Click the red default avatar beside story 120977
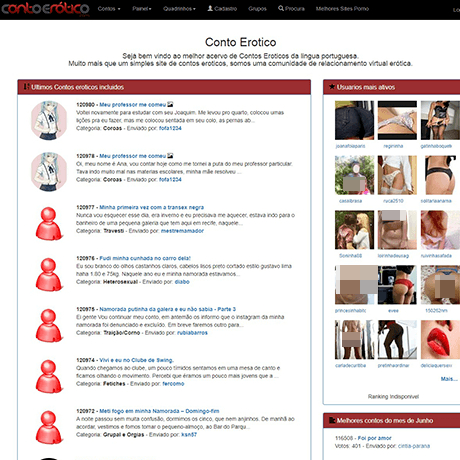This screenshot has height=460, width=460. pos(49,223)
